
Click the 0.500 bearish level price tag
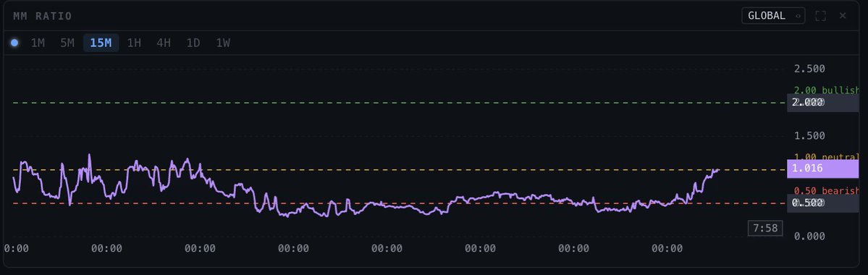(822, 203)
